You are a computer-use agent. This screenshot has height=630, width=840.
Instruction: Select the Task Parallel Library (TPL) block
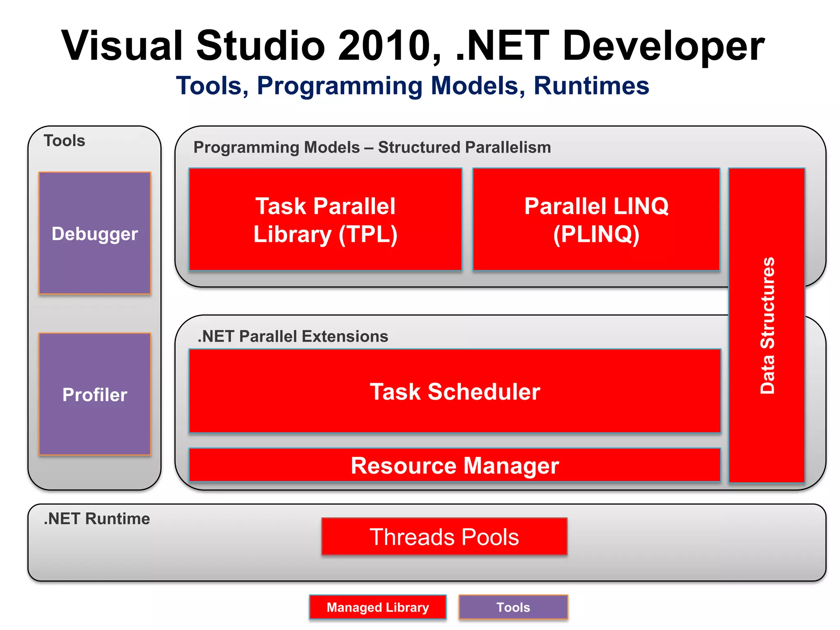pyautogui.click(x=325, y=219)
